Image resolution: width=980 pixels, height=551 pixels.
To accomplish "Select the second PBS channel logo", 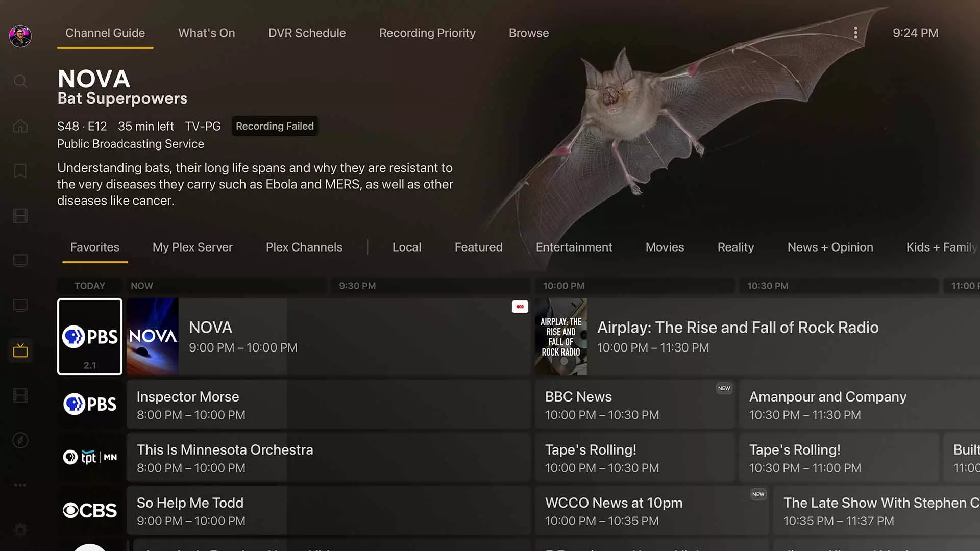I will [90, 404].
